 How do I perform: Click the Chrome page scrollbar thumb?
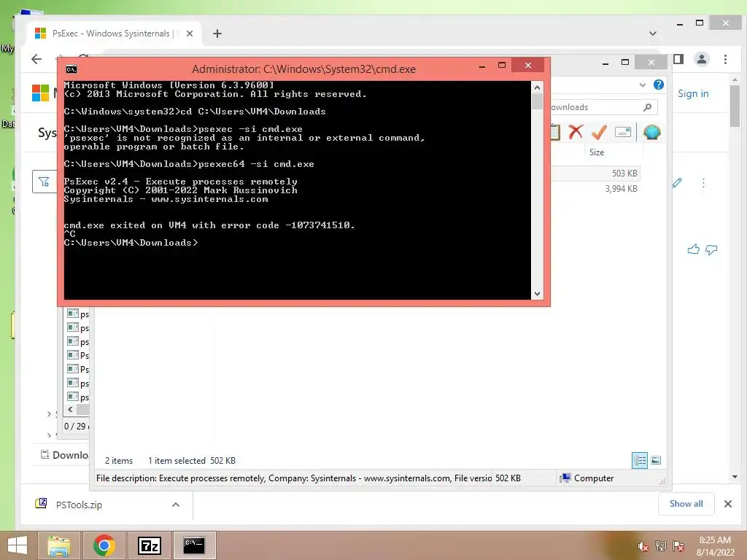734,106
